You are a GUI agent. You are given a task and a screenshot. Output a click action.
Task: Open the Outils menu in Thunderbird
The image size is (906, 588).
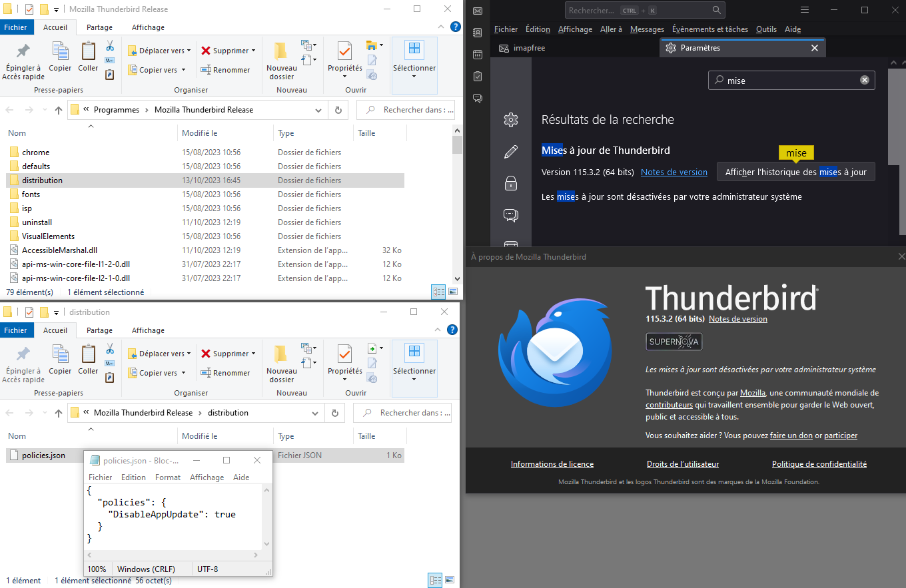pyautogui.click(x=766, y=29)
